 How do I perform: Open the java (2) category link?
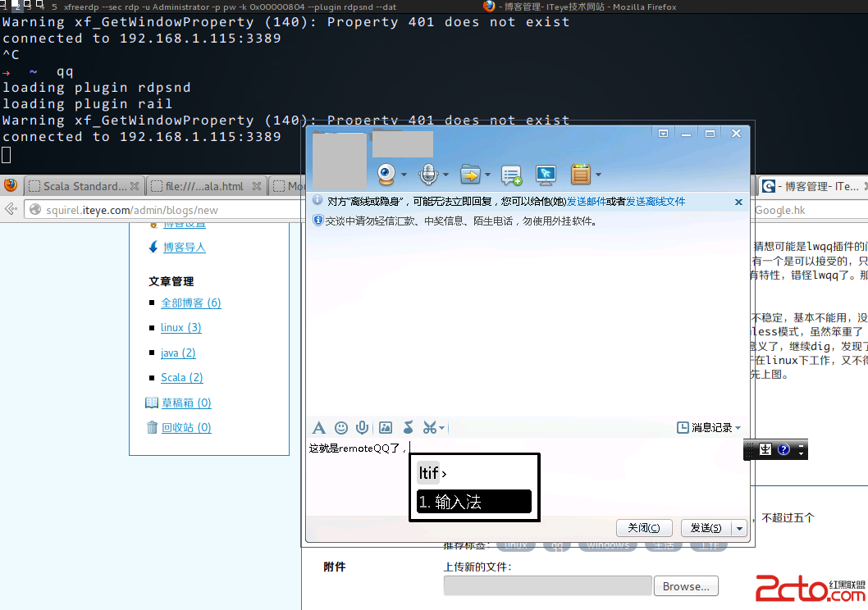(x=178, y=353)
